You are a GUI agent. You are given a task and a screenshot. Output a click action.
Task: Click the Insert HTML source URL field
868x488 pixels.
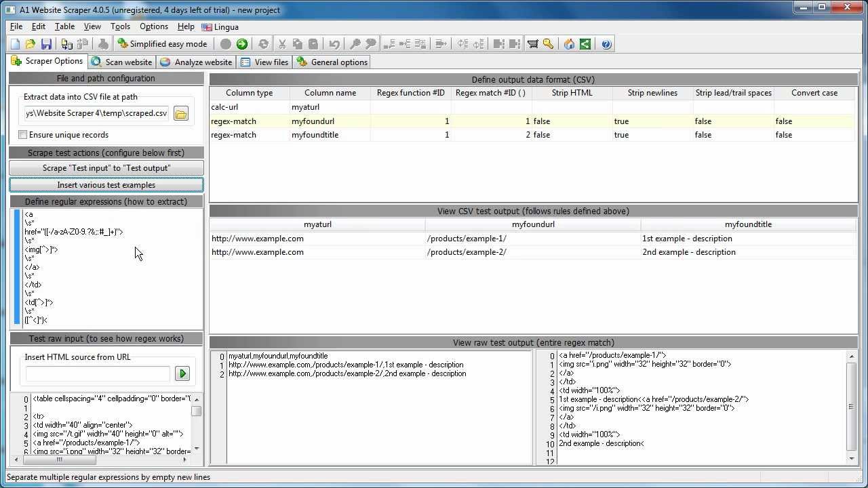[x=98, y=373]
